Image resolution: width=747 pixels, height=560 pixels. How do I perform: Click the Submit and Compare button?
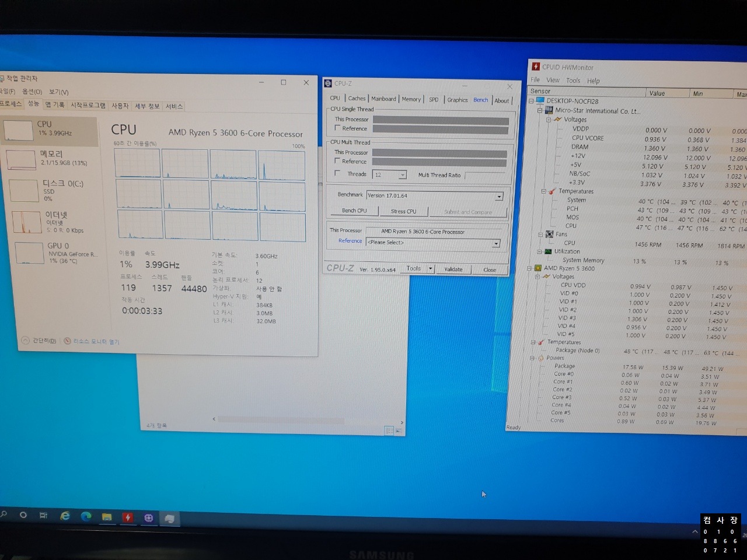tap(468, 212)
